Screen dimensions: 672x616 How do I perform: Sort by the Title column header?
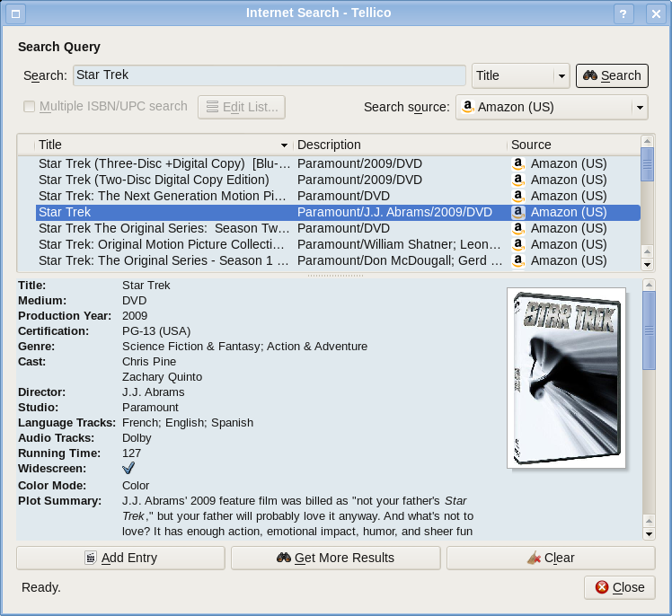[163, 145]
